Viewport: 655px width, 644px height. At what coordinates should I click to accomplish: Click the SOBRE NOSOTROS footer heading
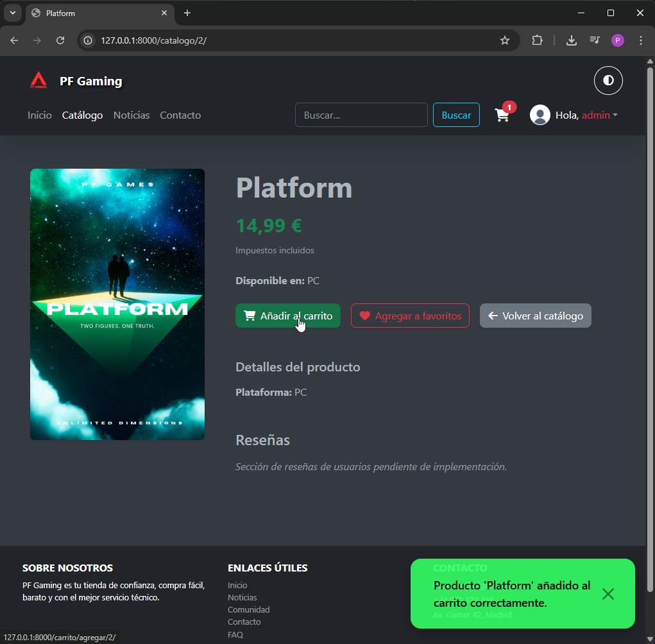67,568
